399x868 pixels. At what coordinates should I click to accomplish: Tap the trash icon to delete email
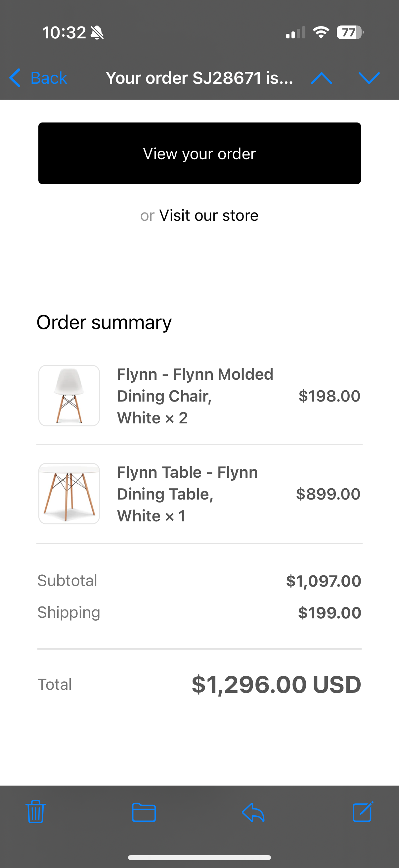coord(35,812)
